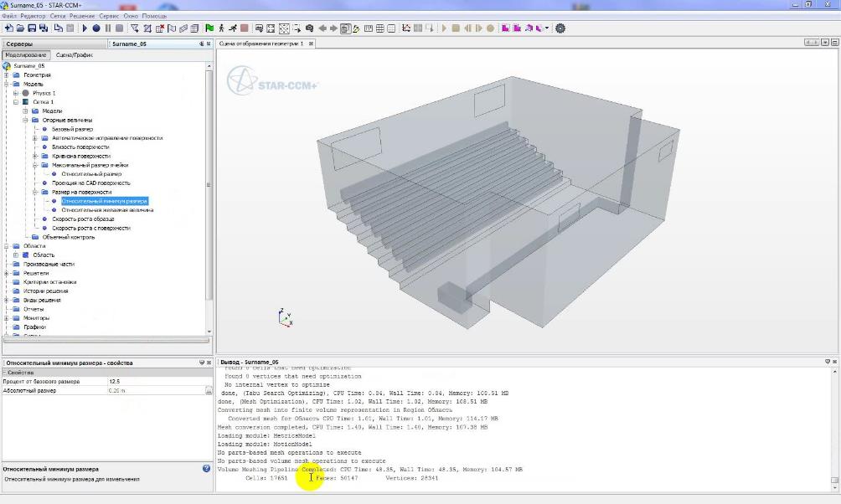
Task: Click the blue play arrow toolbar icon
Action: point(85,28)
